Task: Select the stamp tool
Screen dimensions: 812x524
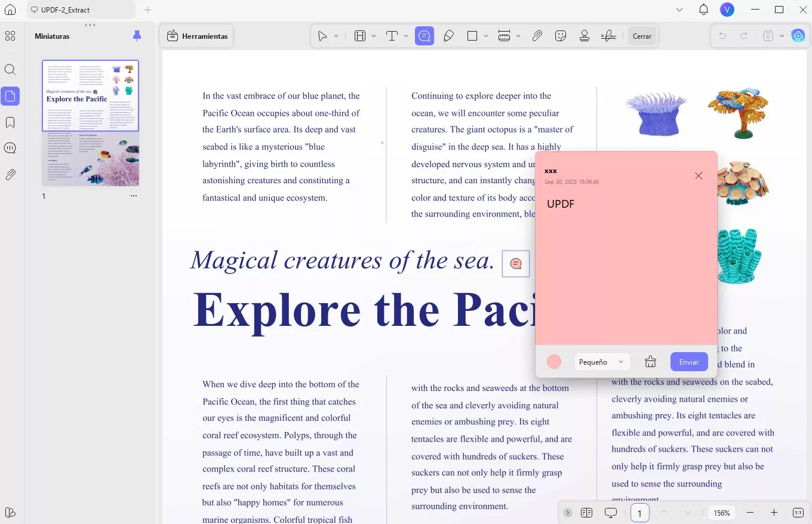Action: pyautogui.click(x=585, y=36)
